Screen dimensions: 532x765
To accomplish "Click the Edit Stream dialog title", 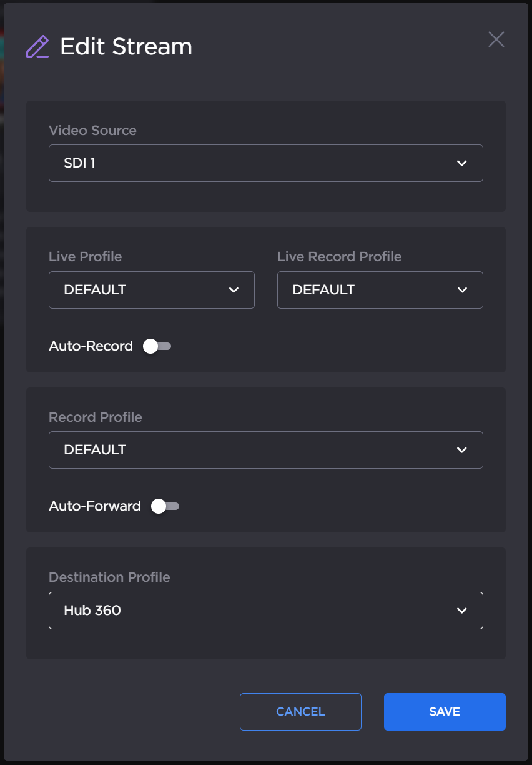I will 126,46.
